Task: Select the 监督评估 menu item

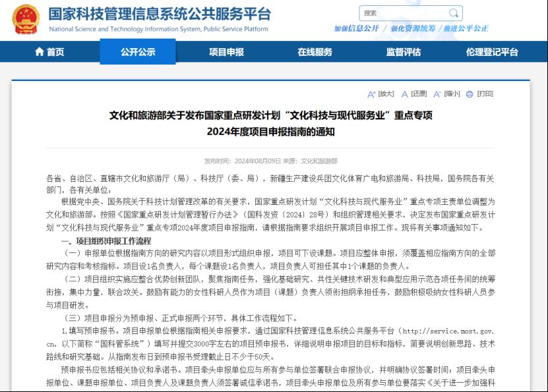Action: coord(403,52)
